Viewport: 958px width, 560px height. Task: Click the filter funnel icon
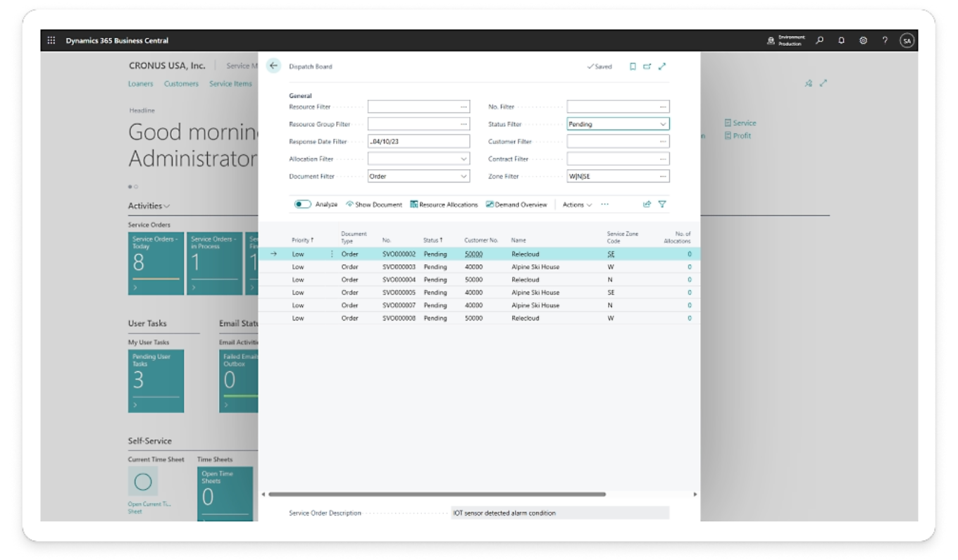point(662,204)
